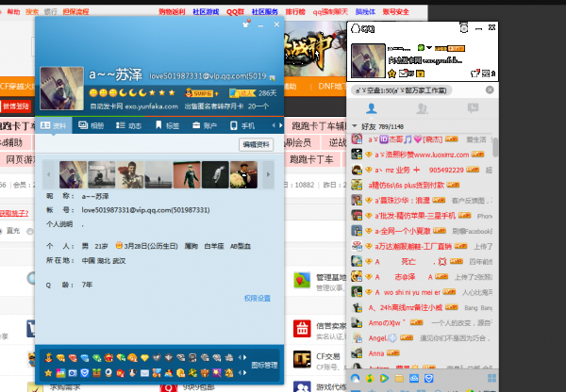Open the Tencent Video icon in bottom bar
The image size is (566, 392).
tap(385, 378)
